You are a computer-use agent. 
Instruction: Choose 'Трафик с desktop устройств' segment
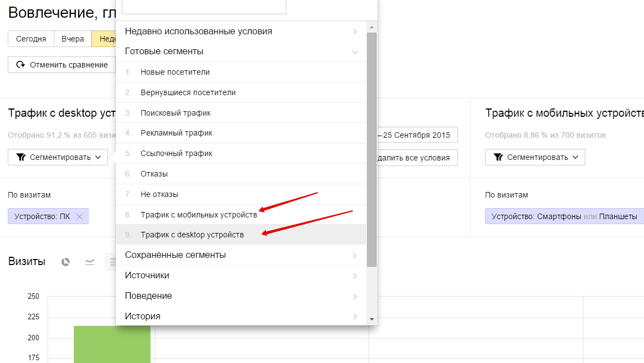point(192,235)
